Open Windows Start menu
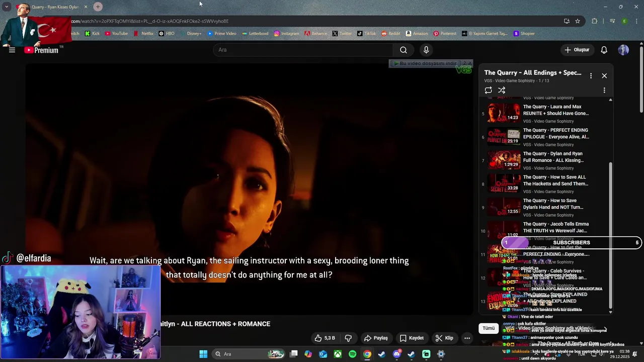The image size is (644, 362). point(203,354)
